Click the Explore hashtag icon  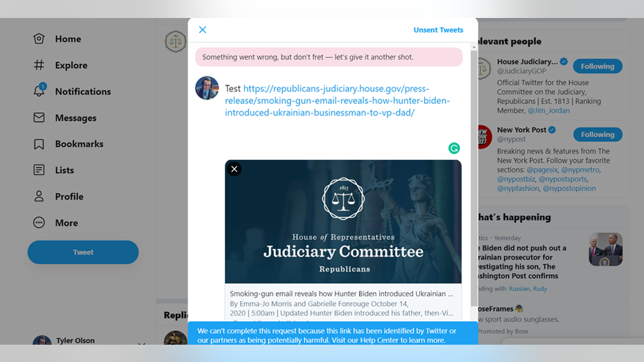click(39, 65)
